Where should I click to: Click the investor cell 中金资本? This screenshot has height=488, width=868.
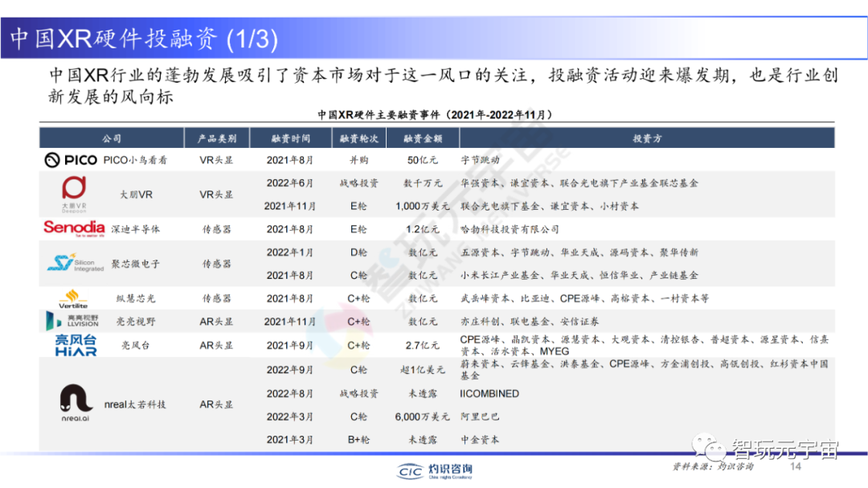pyautogui.click(x=480, y=439)
